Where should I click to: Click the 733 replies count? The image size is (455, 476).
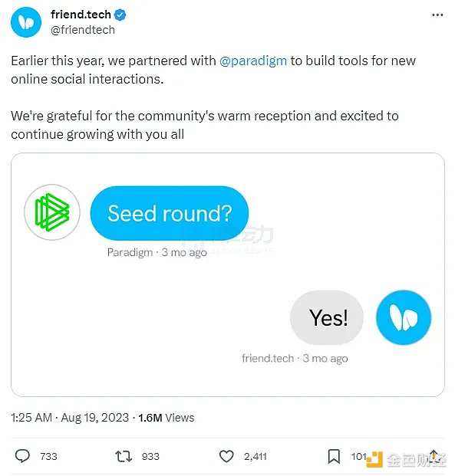click(x=48, y=456)
